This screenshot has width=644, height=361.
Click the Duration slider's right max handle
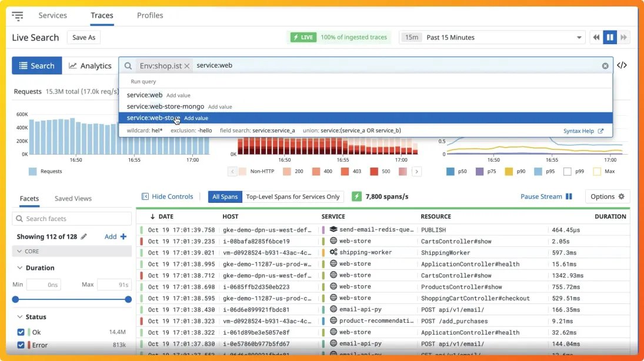pyautogui.click(x=128, y=299)
